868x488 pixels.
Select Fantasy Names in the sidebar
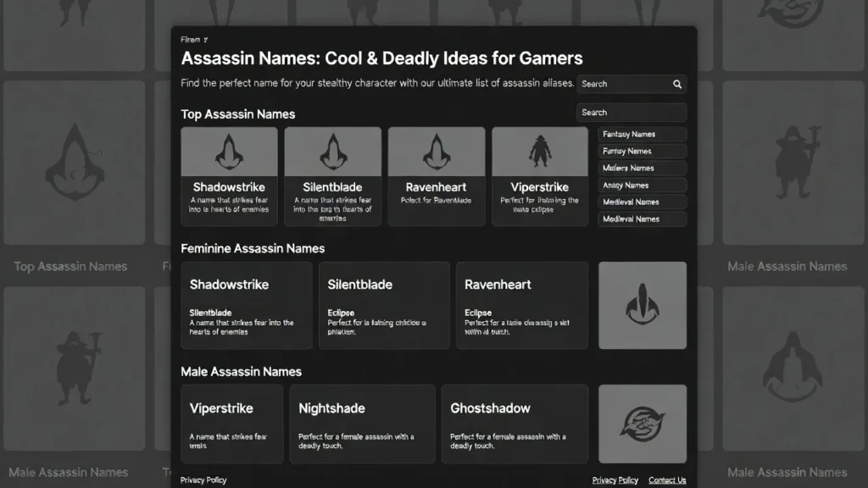click(642, 134)
